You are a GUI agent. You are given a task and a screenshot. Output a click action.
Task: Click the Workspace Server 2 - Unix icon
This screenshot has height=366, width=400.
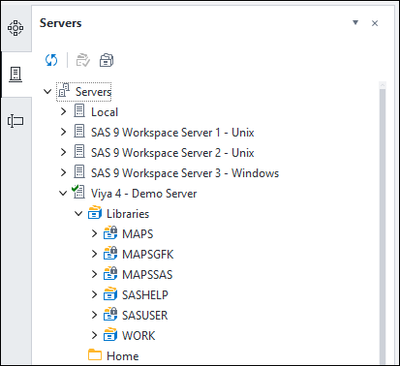click(x=79, y=152)
